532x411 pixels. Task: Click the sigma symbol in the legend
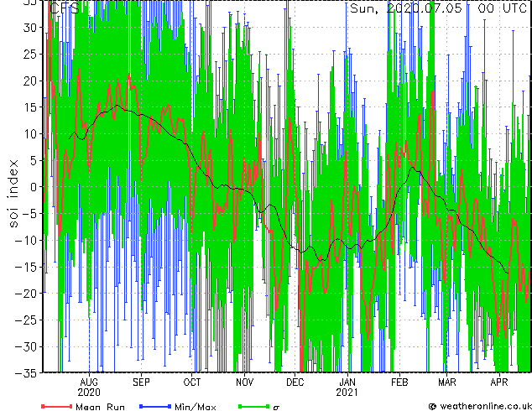point(277,407)
